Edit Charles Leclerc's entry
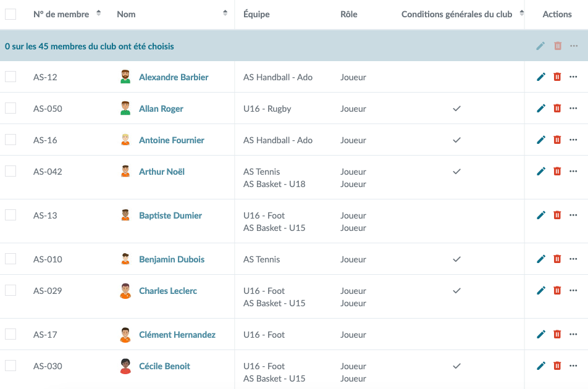The height and width of the screenshot is (389, 588). pyautogui.click(x=541, y=291)
